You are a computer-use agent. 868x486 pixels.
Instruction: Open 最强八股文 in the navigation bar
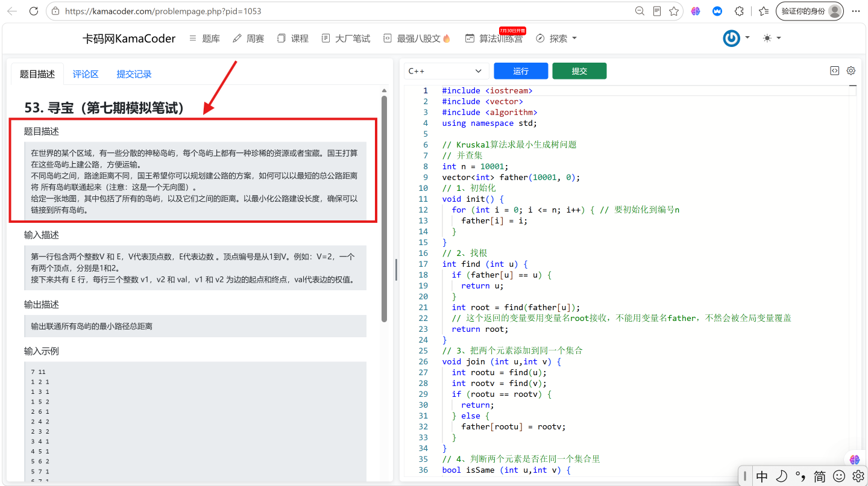pos(417,39)
